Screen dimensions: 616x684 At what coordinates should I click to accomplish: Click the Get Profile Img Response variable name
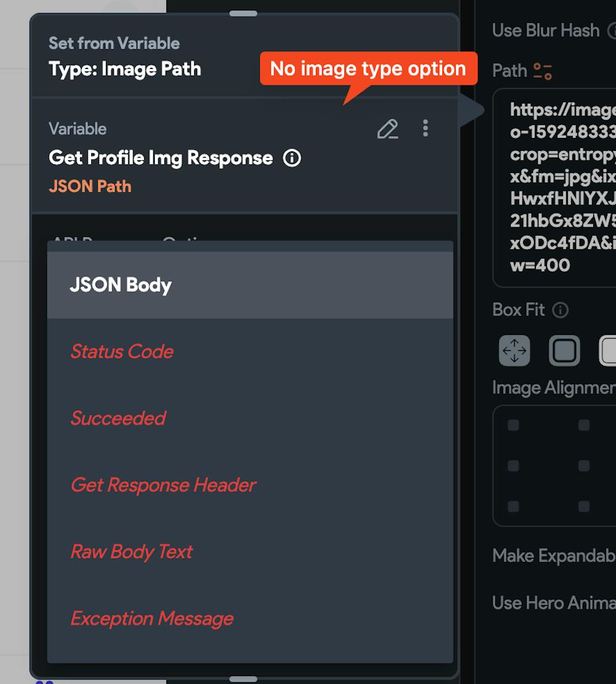tap(161, 158)
